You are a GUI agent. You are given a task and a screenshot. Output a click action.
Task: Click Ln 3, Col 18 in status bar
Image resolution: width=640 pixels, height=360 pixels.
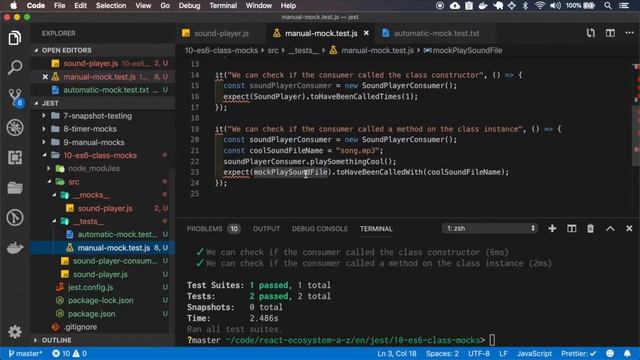pyautogui.click(x=396, y=353)
